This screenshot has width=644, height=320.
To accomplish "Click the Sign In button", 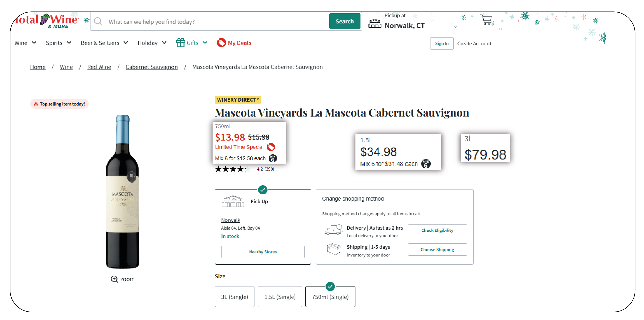I will click(x=442, y=44).
